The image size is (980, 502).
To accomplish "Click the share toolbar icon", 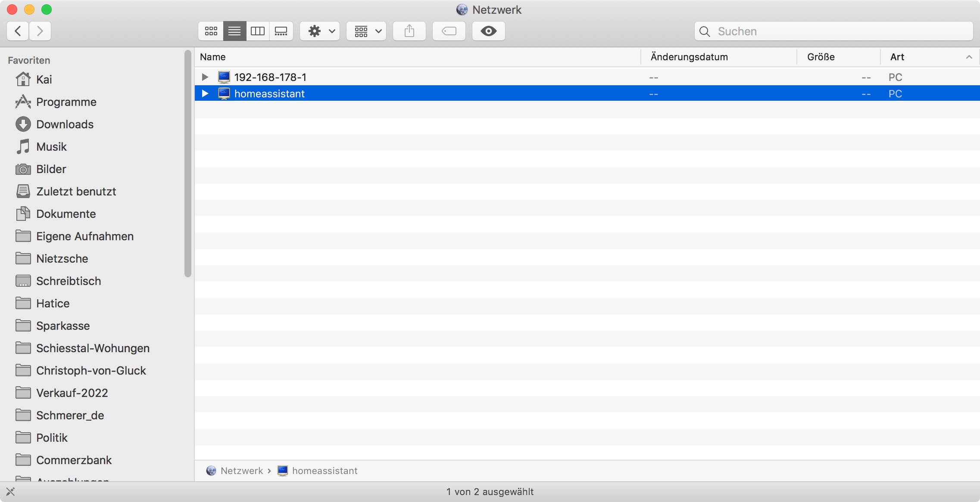I will coord(409,31).
